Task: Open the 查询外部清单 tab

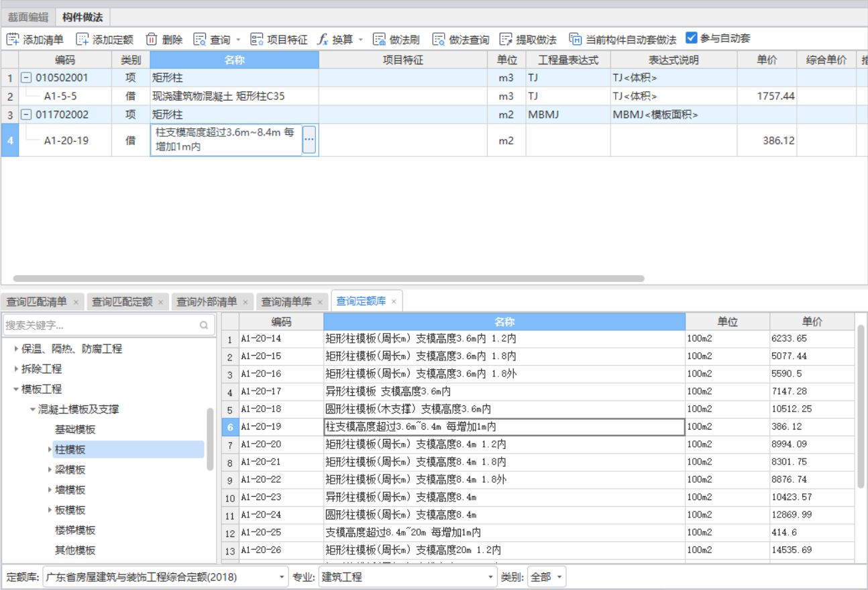Action: point(207,302)
